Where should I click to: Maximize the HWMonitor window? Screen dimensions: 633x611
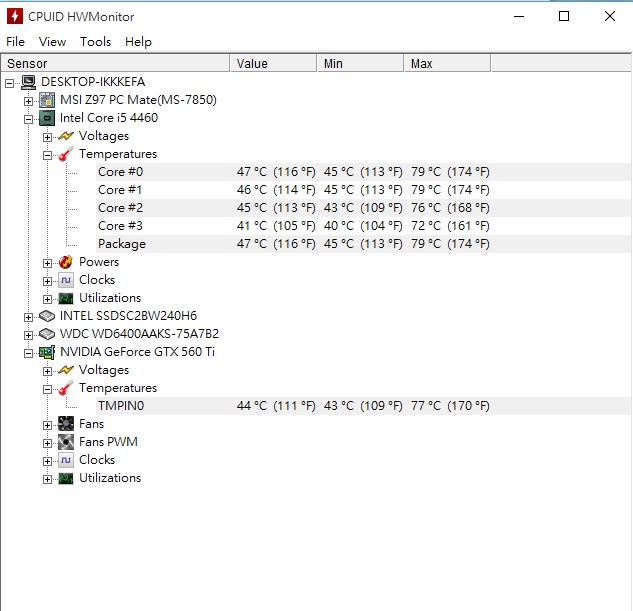[564, 17]
